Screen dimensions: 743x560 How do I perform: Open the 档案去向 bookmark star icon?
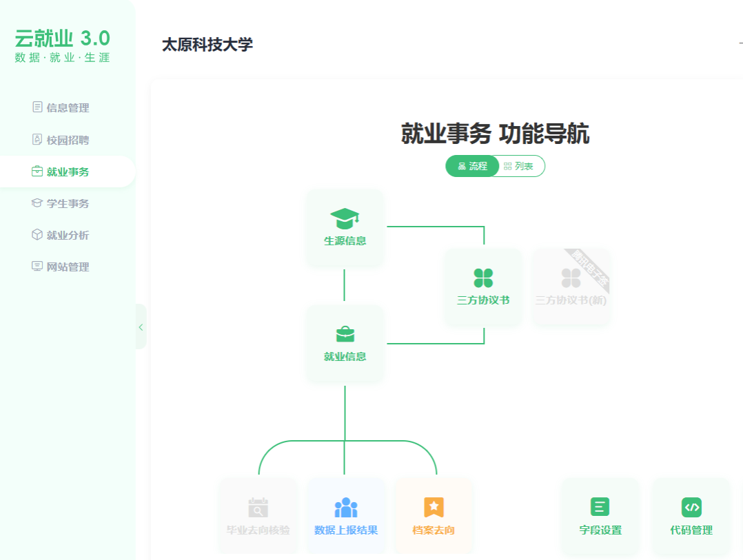click(434, 508)
